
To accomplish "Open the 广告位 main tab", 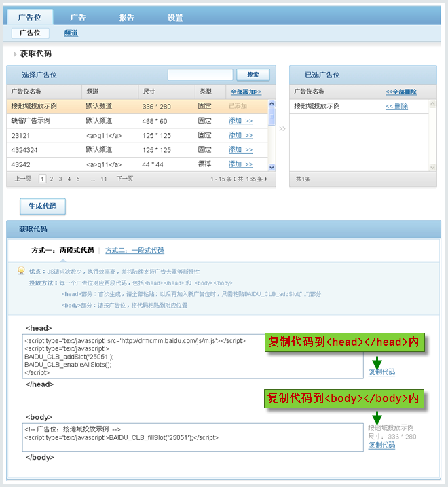I will (29, 17).
